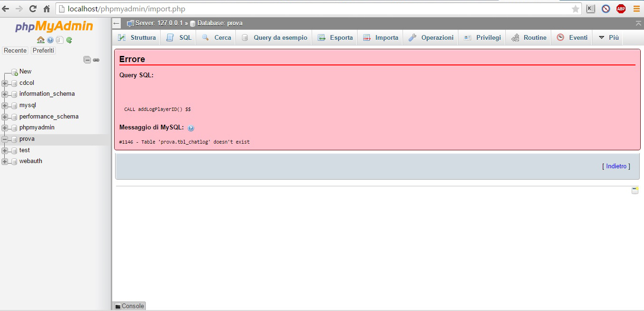Bookmark this page with the star icon
This screenshot has height=311, width=644.
coord(575,9)
